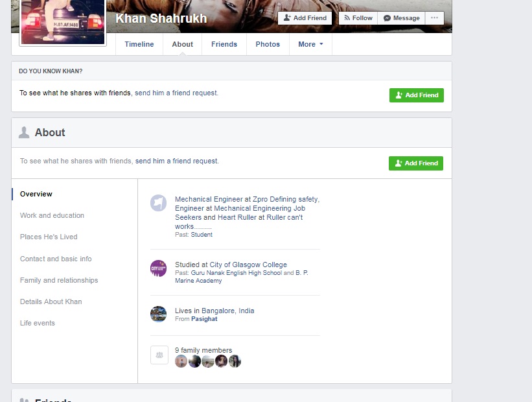
Task: Open Life events section
Action: 38,323
